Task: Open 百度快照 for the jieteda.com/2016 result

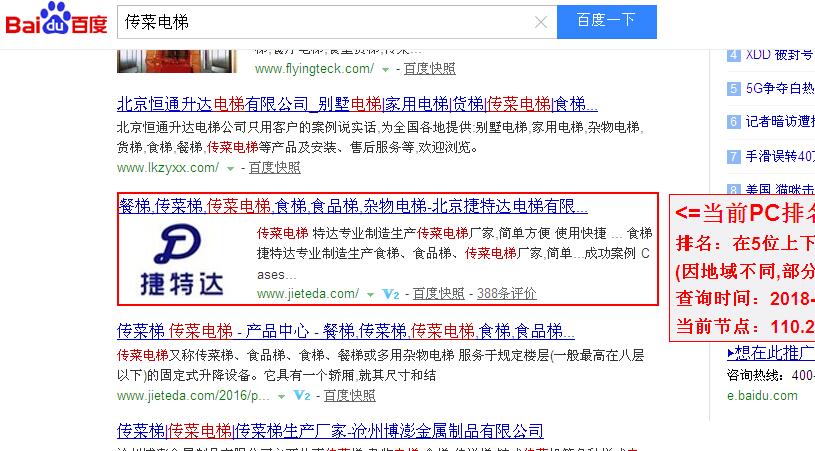Action: coord(349,395)
